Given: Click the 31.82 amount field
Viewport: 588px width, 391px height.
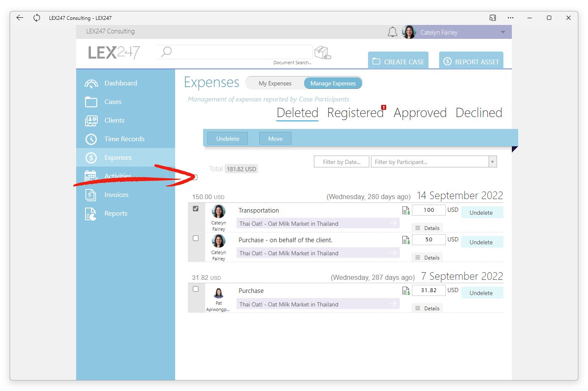Looking at the screenshot, I should tap(429, 290).
